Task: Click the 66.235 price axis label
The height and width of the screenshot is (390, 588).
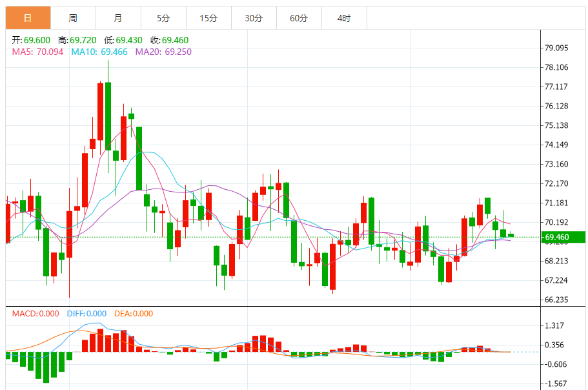Action: tap(556, 300)
